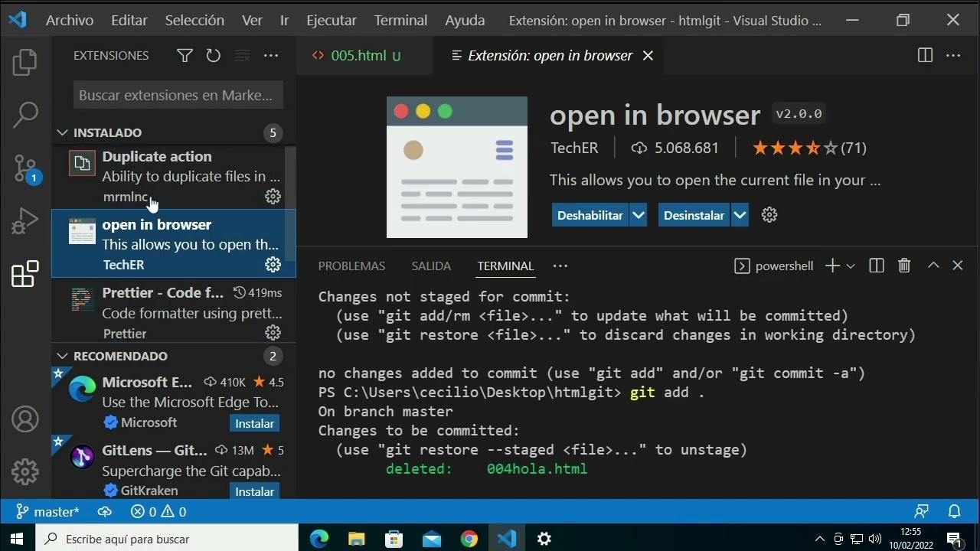Open Google Chrome from taskbar
The image size is (980, 551).
[469, 539]
